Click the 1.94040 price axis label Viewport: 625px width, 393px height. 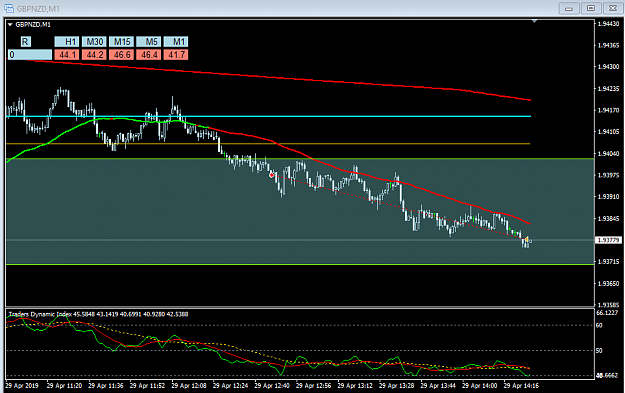[x=608, y=153]
